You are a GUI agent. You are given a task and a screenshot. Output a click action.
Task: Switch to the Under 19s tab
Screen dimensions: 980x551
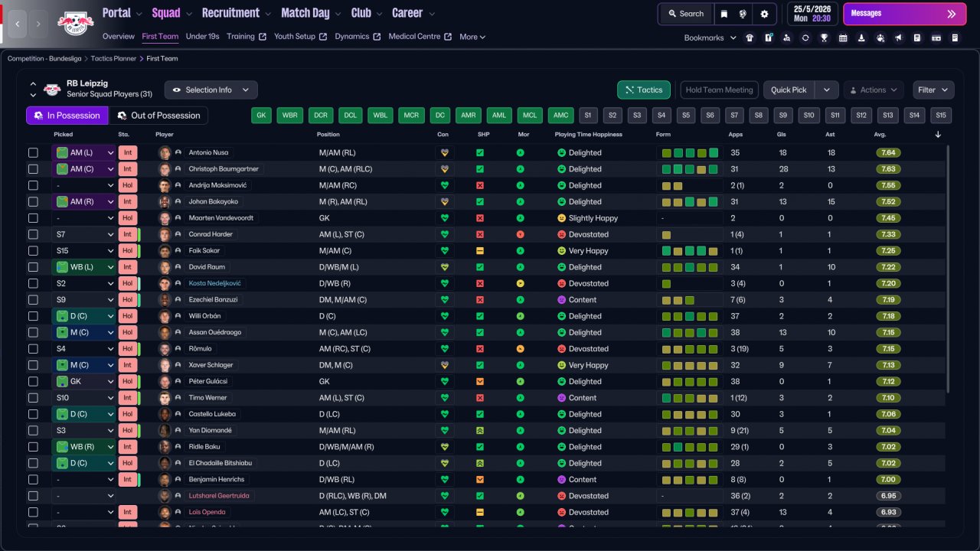click(202, 37)
